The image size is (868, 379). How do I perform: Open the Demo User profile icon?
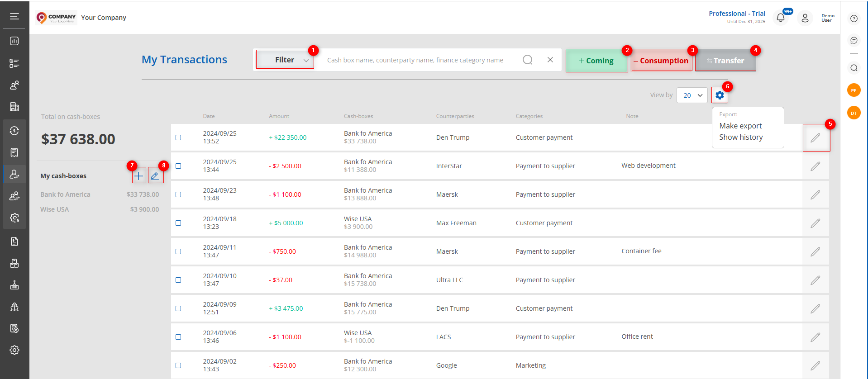(805, 18)
